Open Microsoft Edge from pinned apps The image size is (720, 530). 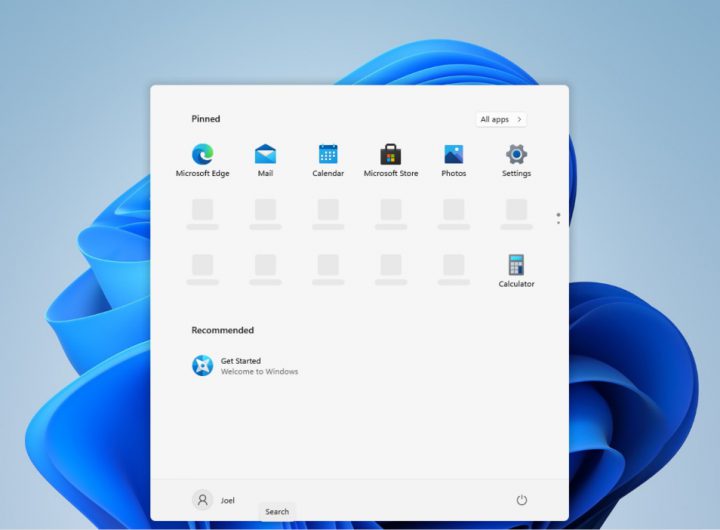point(202,155)
